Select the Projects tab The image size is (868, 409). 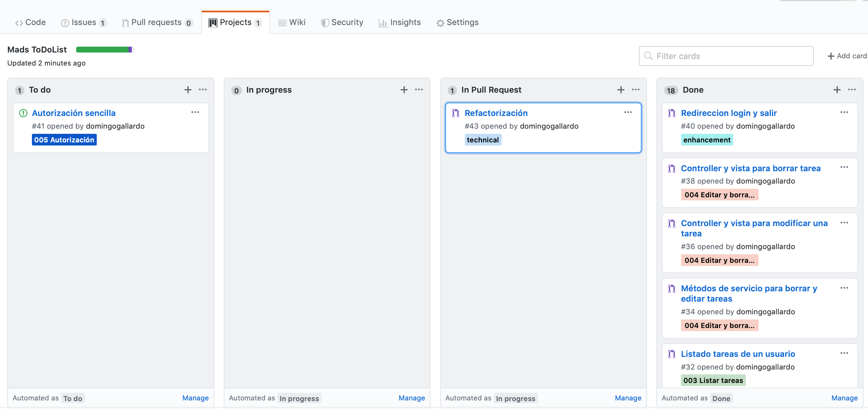click(x=235, y=23)
